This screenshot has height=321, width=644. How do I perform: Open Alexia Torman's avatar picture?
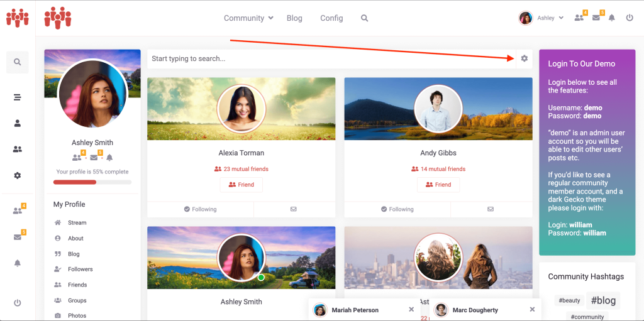coord(241,109)
